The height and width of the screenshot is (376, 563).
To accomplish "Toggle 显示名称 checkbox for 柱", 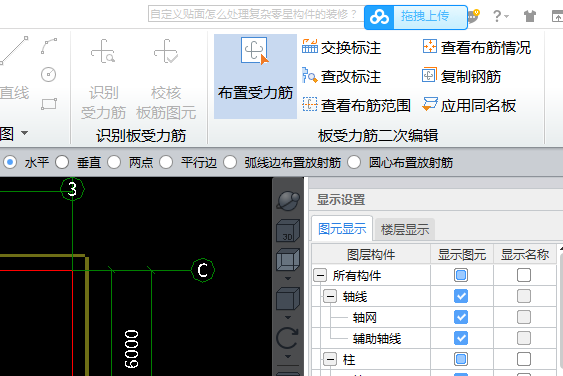I will pyautogui.click(x=524, y=359).
